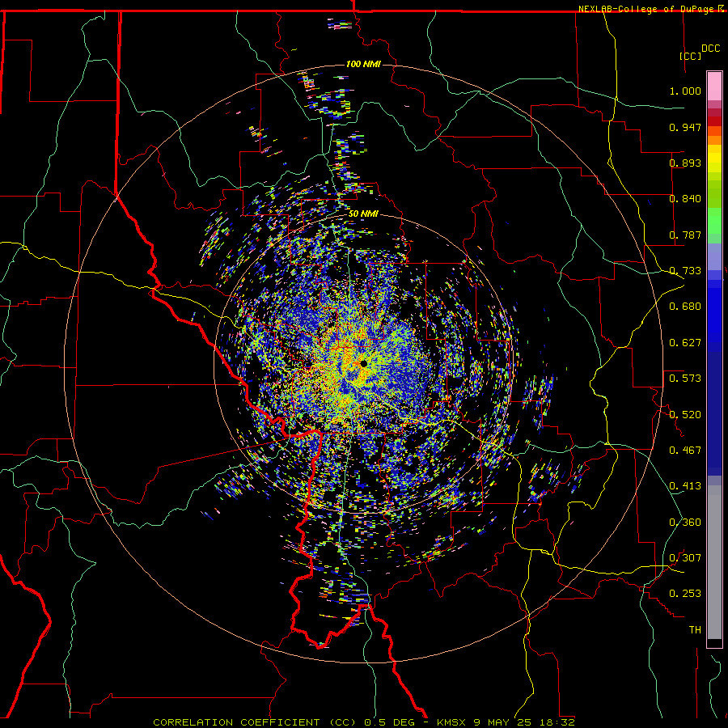The image size is (728, 728).
Task: Click the black radar site dot
Action: (363, 363)
